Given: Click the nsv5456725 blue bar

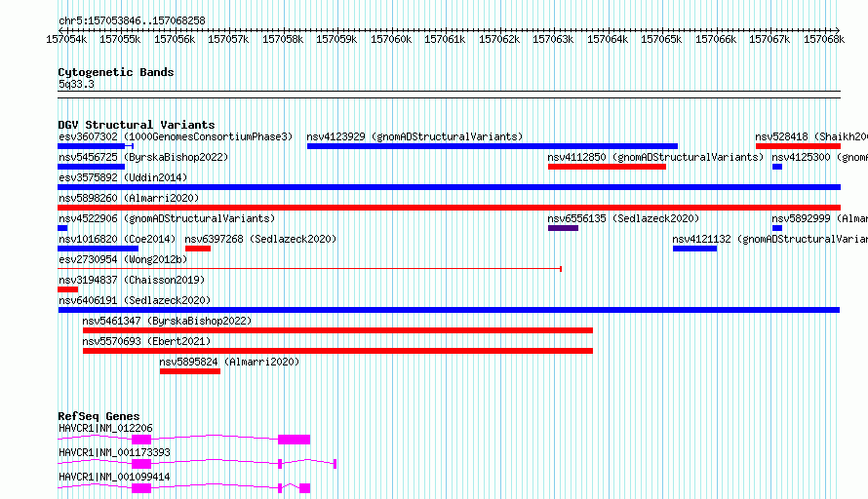Looking at the screenshot, I should (92, 167).
